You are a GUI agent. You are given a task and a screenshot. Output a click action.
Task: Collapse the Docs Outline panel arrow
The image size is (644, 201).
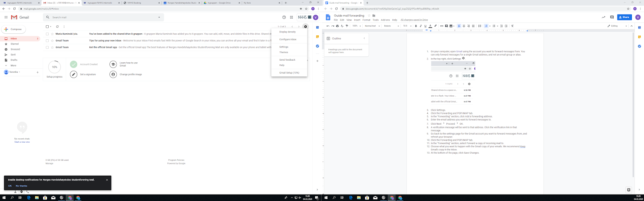(x=364, y=38)
